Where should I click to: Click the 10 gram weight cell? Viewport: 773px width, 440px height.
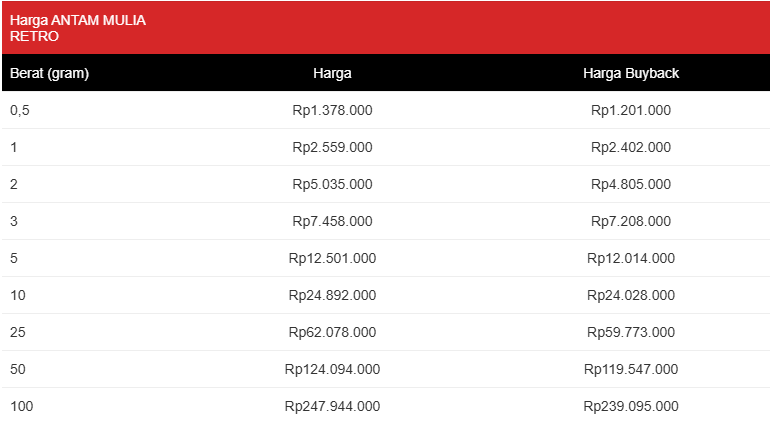18,295
